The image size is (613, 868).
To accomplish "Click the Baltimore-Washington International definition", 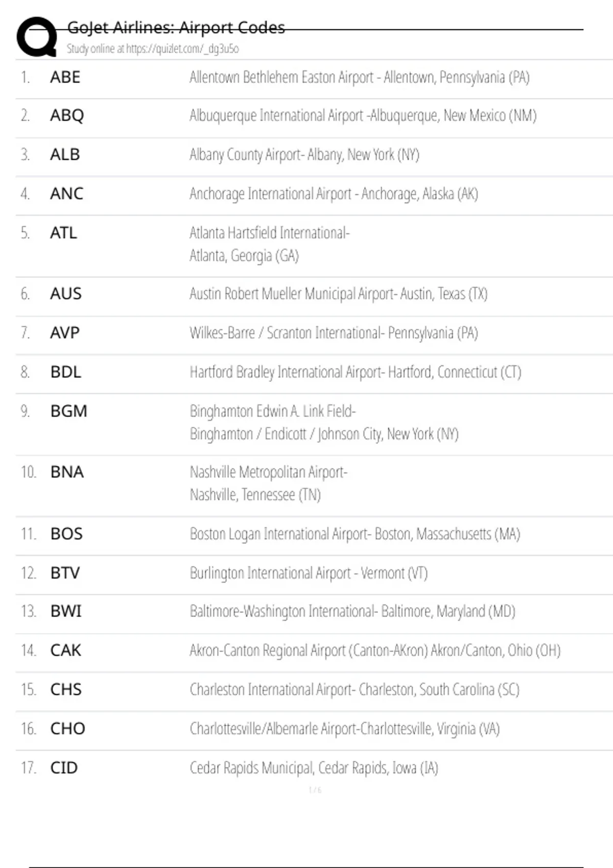I will (352, 611).
